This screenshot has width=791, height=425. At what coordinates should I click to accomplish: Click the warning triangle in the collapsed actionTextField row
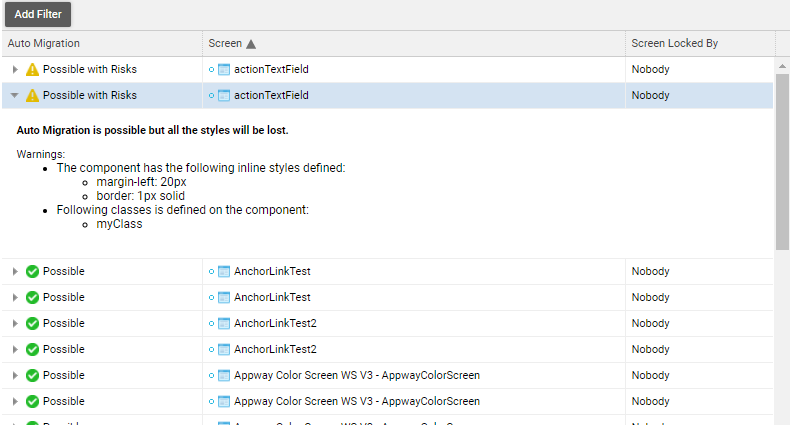click(32, 70)
